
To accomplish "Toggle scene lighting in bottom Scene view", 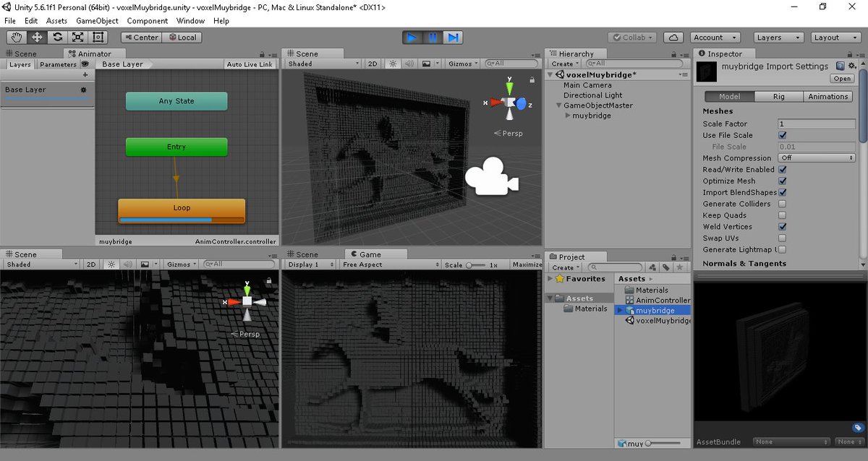I will (111, 264).
